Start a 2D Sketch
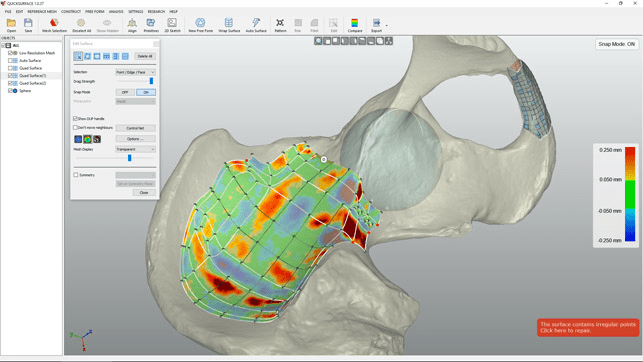Screen dimensions: 643x362 coord(172,25)
